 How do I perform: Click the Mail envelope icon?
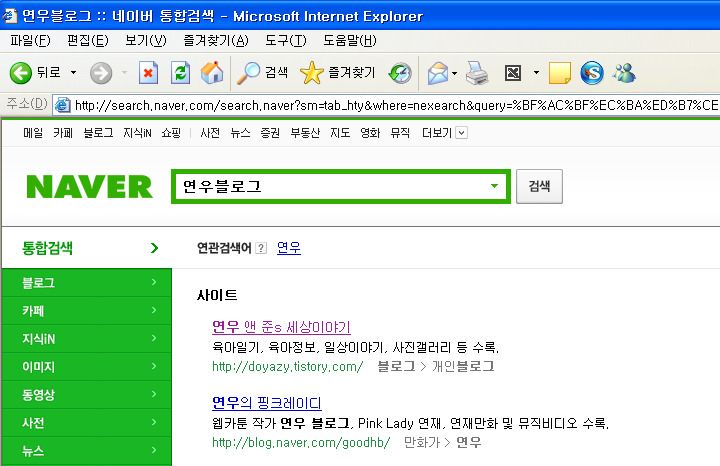click(x=438, y=73)
